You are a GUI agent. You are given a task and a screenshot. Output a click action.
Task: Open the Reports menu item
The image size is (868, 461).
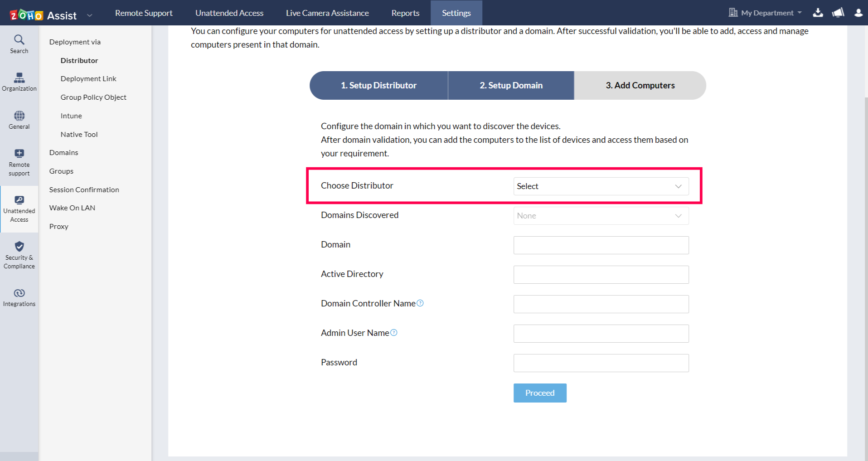[x=405, y=13]
